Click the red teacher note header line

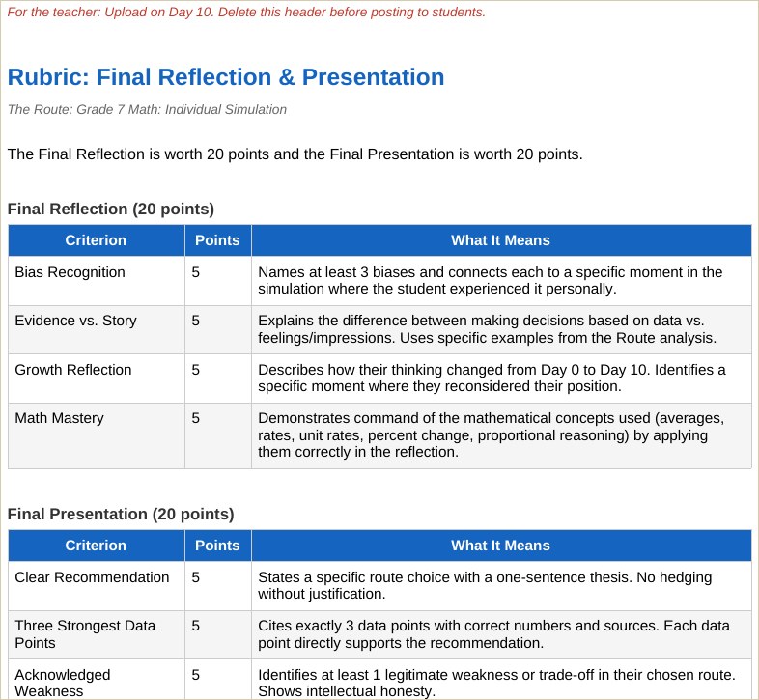tap(246, 13)
